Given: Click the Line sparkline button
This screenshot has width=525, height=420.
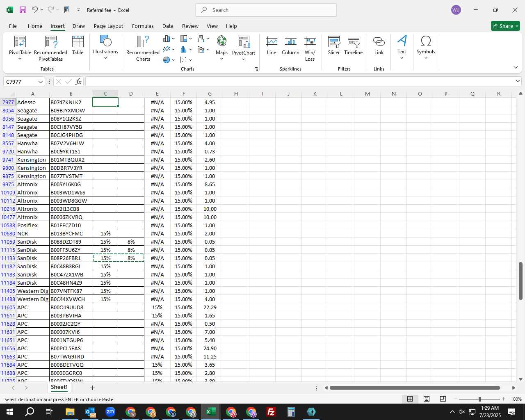Looking at the screenshot, I should pyautogui.click(x=272, y=45).
